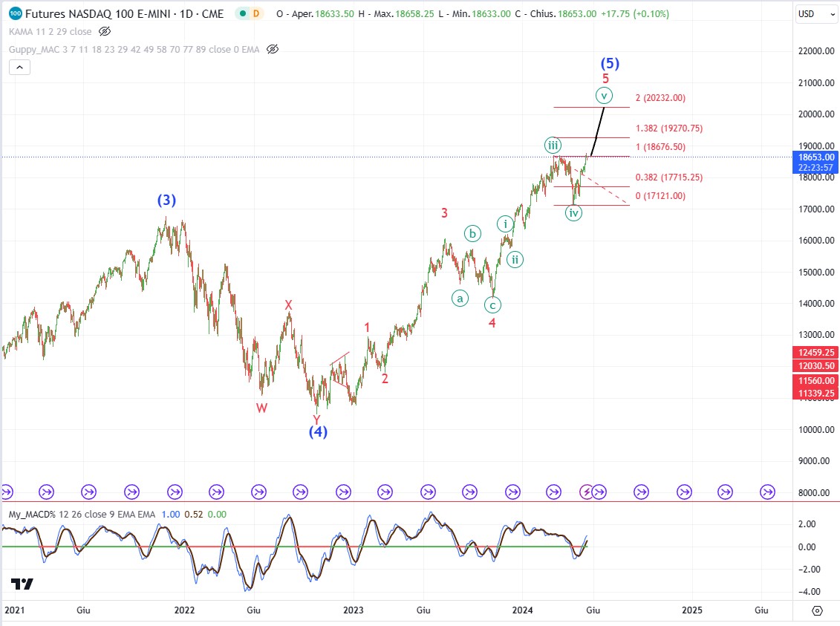Click the TradingView logo in the MACD pane
This screenshot has width=840, height=626.
pyautogui.click(x=22, y=584)
